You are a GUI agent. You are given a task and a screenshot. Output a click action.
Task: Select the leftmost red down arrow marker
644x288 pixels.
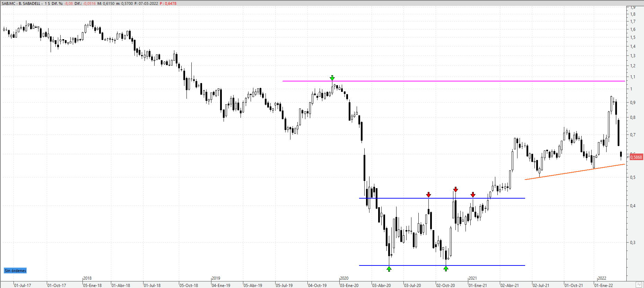point(429,195)
